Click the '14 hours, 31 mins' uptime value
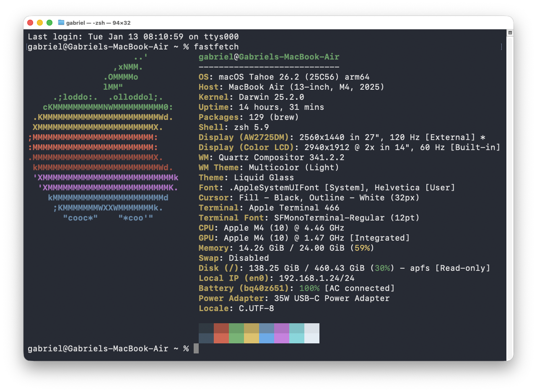The height and width of the screenshot is (392, 537). pos(282,107)
